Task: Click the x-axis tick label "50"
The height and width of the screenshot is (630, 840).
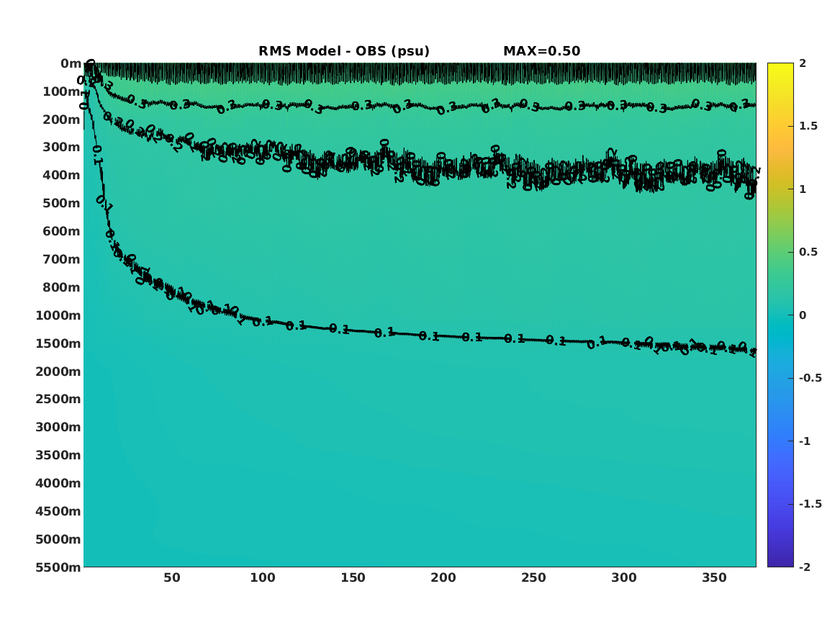Action: [172, 578]
